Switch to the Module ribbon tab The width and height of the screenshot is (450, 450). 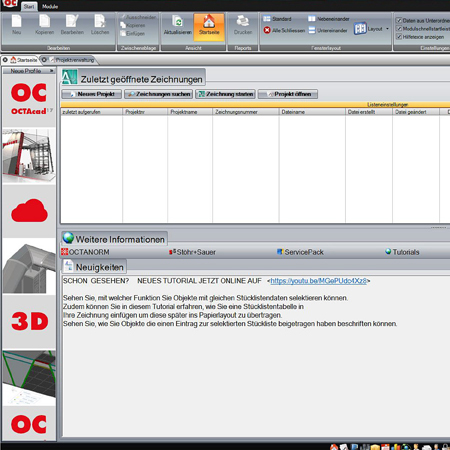click(x=50, y=6)
